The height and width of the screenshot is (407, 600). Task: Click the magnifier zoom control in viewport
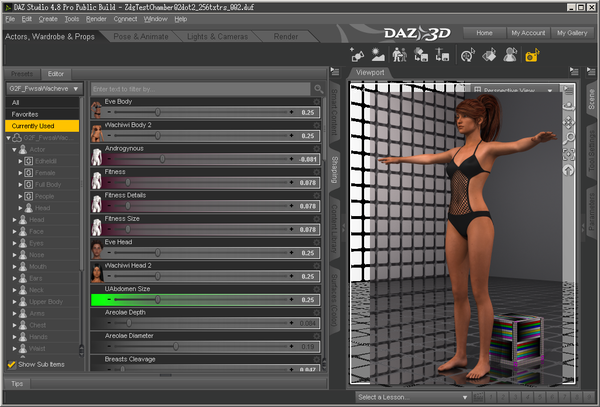pyautogui.click(x=569, y=138)
